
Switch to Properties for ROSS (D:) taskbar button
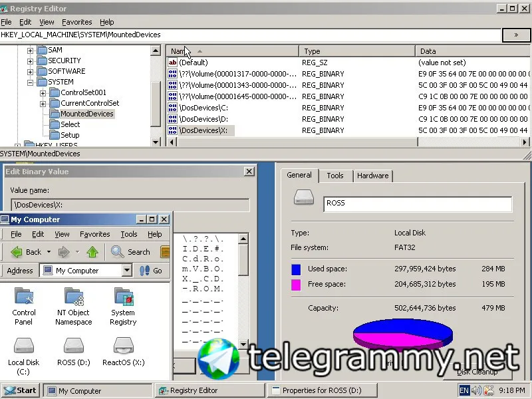323,390
